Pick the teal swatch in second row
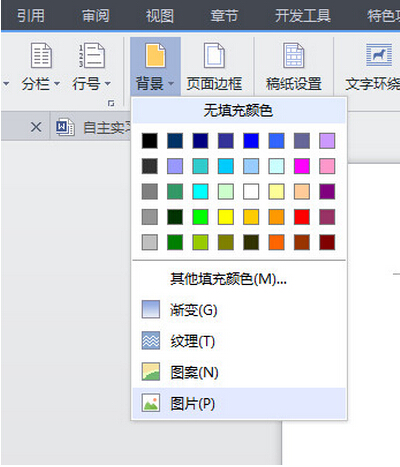Image resolution: width=400 pixels, height=467 pixels. [200, 166]
